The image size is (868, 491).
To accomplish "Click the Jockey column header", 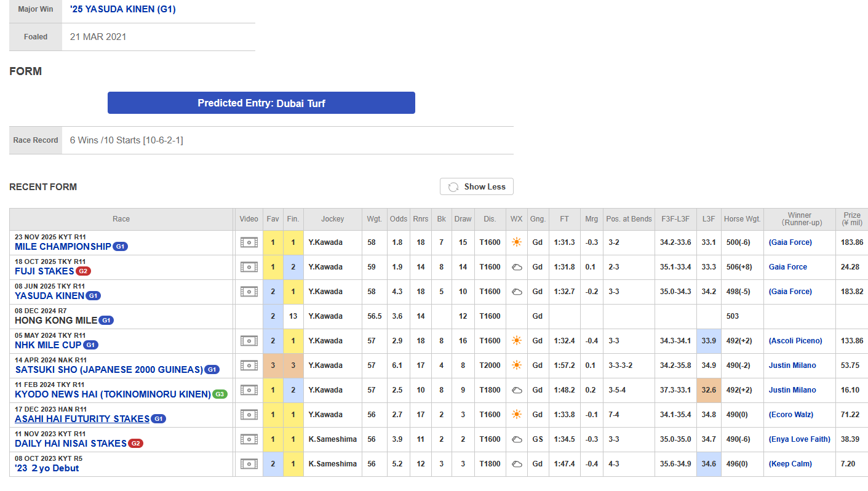I will [333, 219].
